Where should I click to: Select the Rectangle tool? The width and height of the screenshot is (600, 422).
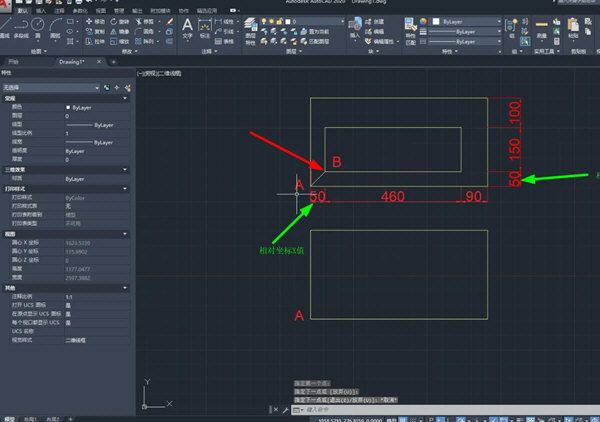click(70, 21)
